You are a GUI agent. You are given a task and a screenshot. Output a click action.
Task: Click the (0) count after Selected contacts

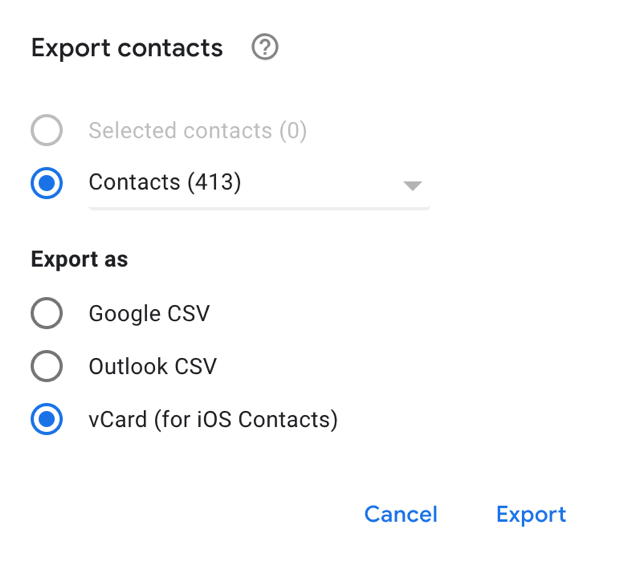292,130
